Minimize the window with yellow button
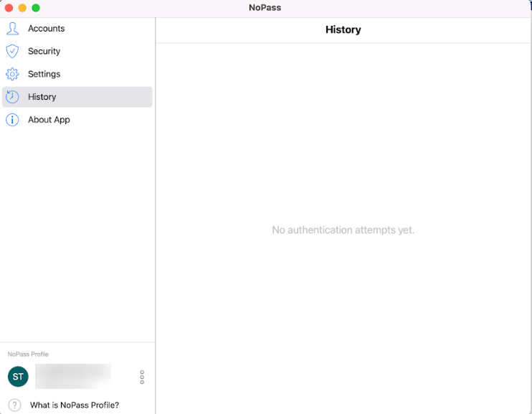Viewport: 532px width, 414px height. (x=22, y=8)
